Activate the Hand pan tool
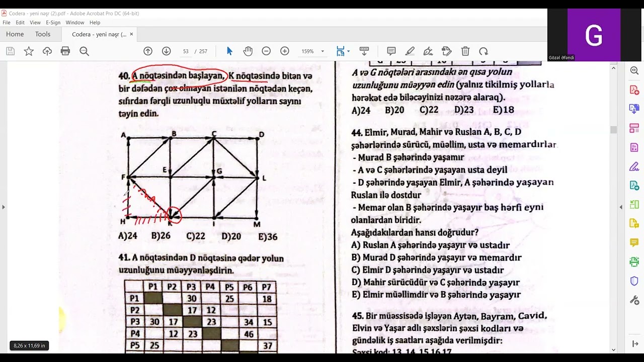The width and height of the screenshot is (644, 362). [x=248, y=51]
